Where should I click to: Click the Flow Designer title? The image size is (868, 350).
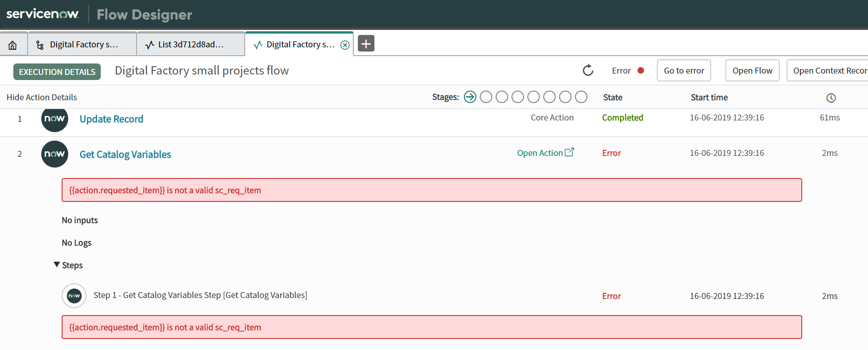[144, 15]
